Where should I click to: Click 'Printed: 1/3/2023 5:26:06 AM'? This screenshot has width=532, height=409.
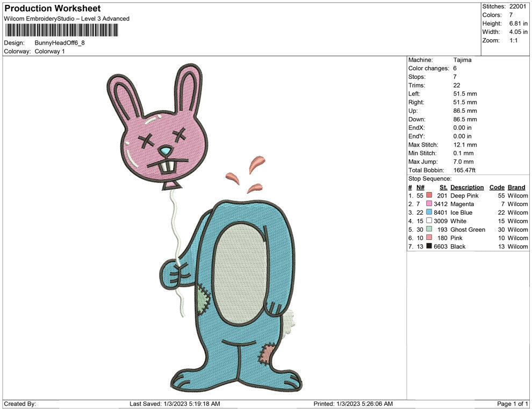tap(353, 404)
